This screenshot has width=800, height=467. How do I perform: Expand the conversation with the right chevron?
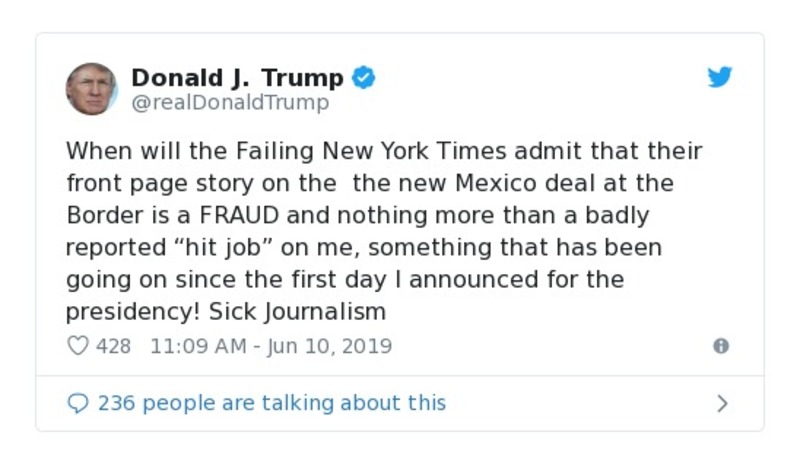point(722,403)
